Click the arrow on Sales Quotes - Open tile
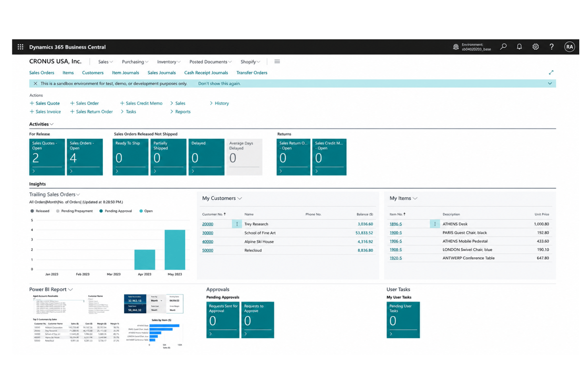Viewport: 588px width, 392px height. point(34,171)
